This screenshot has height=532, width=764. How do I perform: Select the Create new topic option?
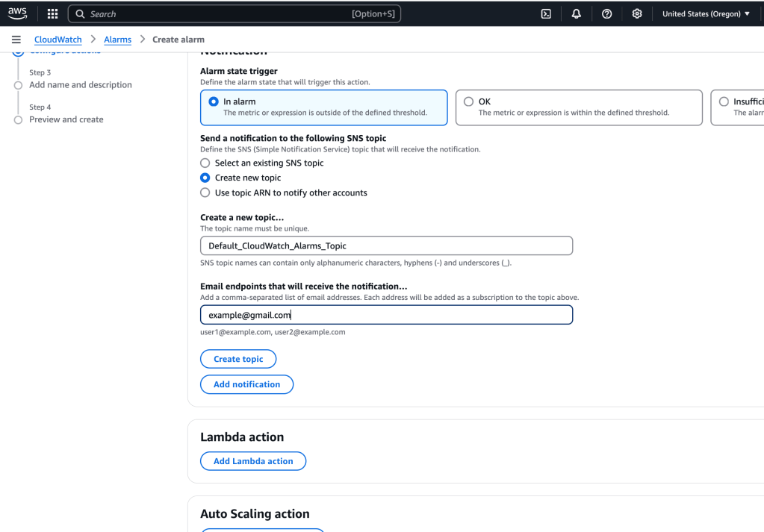click(x=205, y=178)
